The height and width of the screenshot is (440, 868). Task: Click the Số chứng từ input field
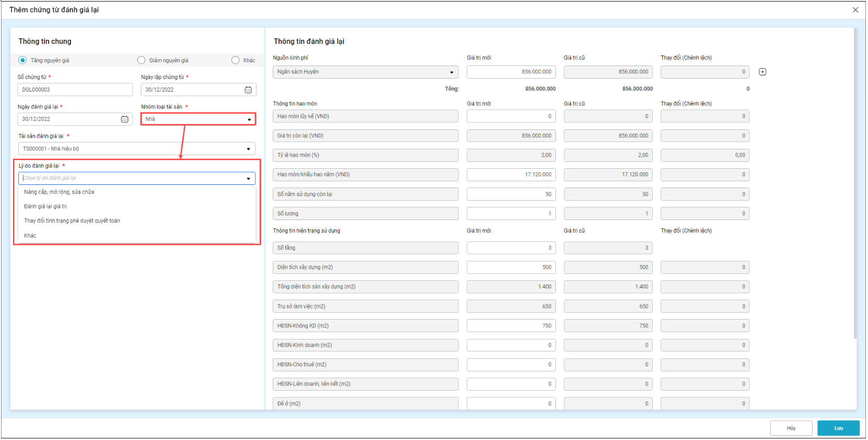(75, 90)
